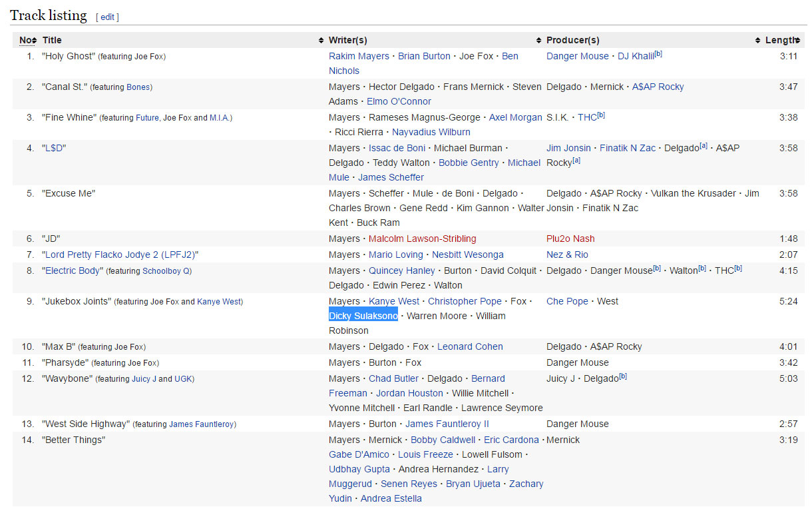This screenshot has height=507, width=812.
Task: Follow the Louis Freeze link
Action: click(425, 454)
